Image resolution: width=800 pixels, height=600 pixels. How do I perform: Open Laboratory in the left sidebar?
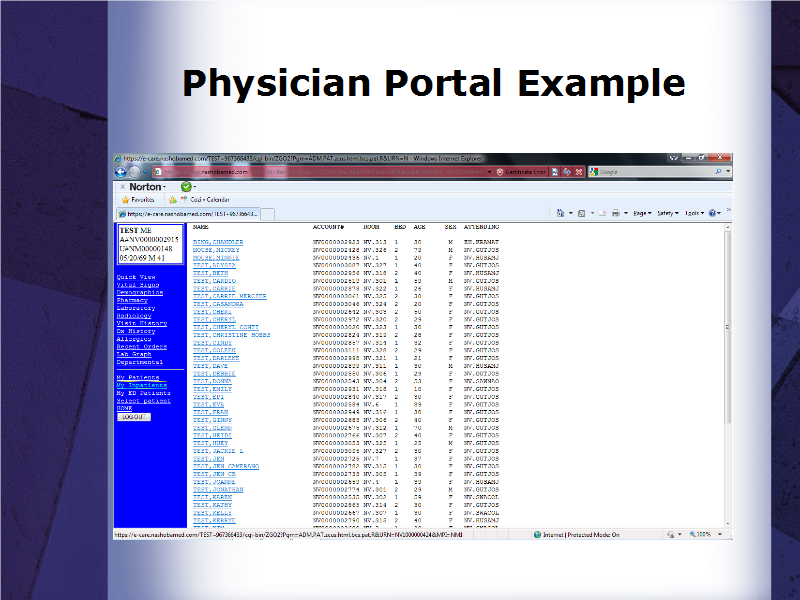coord(135,308)
